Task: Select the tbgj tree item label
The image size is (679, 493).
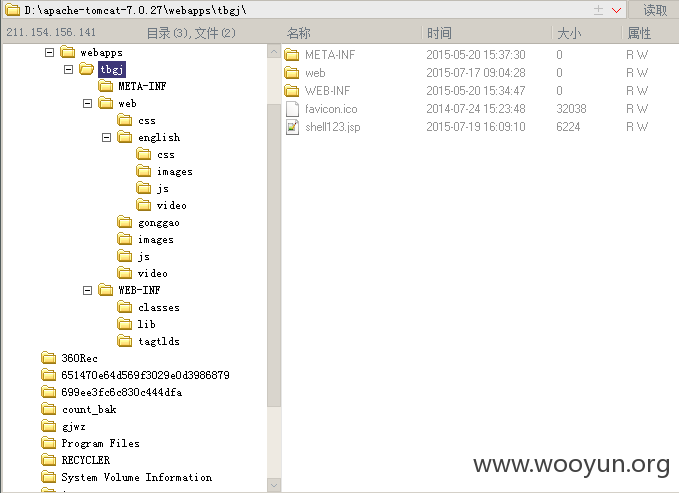Action: point(112,69)
